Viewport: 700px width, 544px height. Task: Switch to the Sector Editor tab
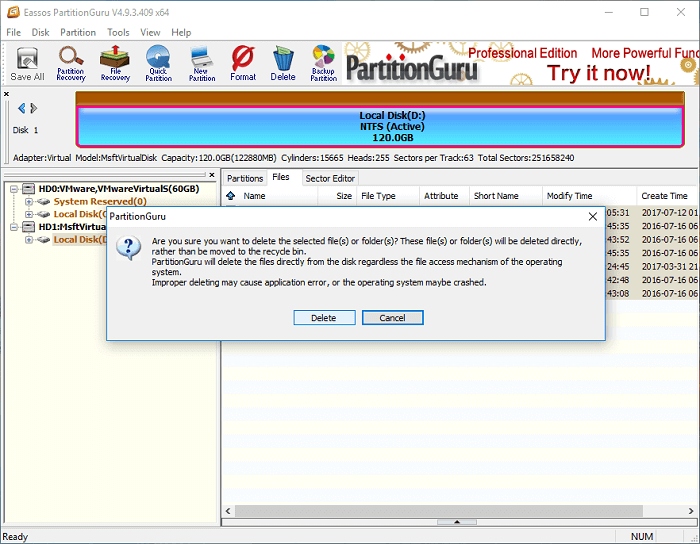tap(330, 179)
